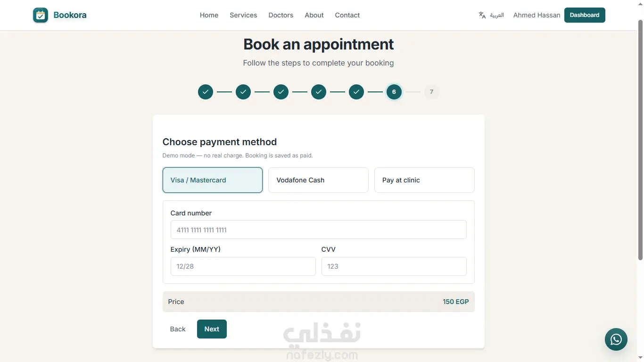Image resolution: width=644 pixels, height=362 pixels.
Task: Open the Dashboard button
Action: tap(585, 15)
